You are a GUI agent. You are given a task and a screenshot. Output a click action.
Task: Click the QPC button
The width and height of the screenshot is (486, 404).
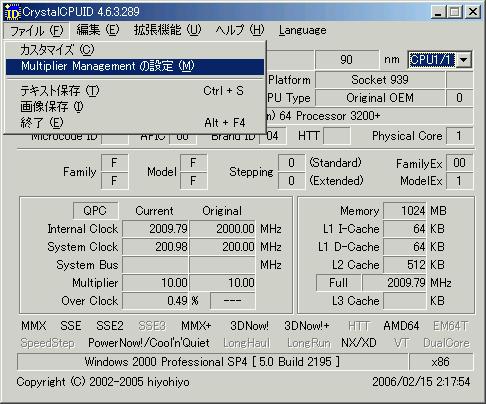[95, 211]
